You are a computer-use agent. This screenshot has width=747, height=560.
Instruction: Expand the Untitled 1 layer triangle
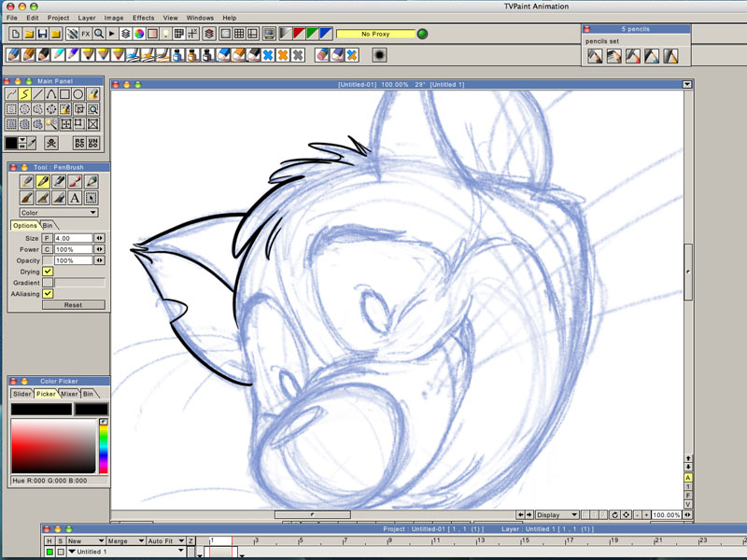[x=72, y=552]
